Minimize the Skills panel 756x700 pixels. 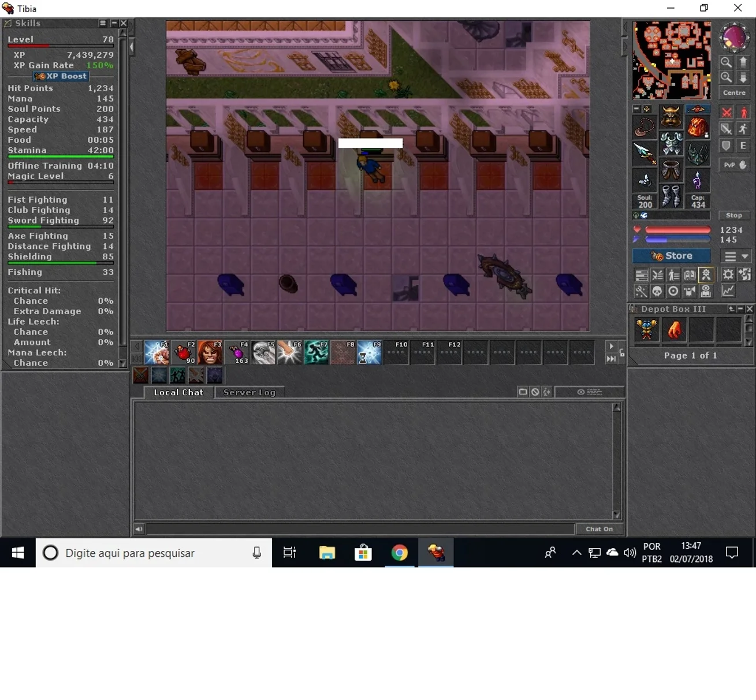114,23
